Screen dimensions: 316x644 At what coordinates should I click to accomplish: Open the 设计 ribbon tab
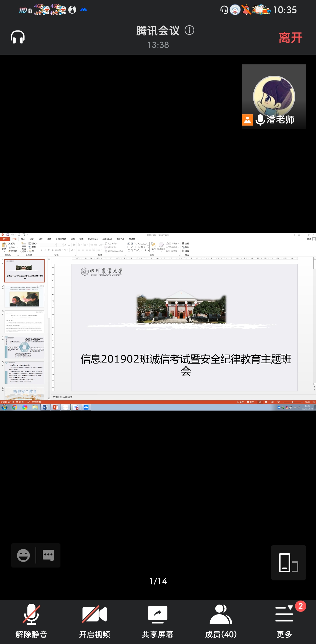32,239
